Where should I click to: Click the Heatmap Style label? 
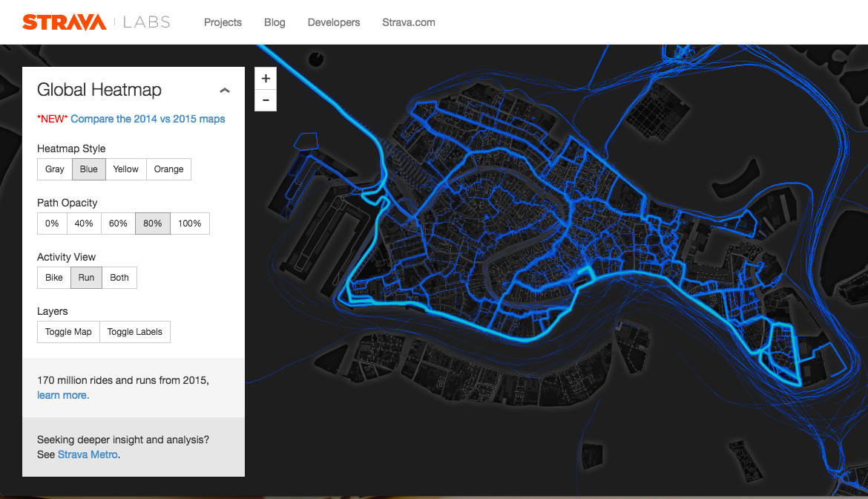point(71,149)
